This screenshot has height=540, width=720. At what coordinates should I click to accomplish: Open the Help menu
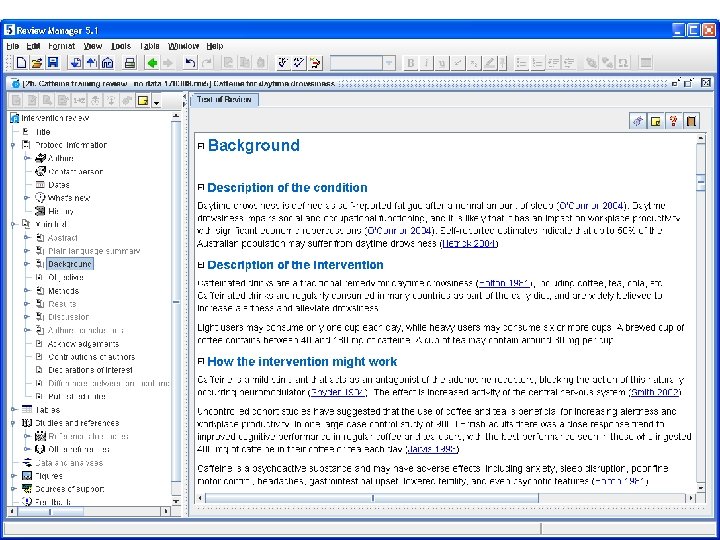click(214, 46)
